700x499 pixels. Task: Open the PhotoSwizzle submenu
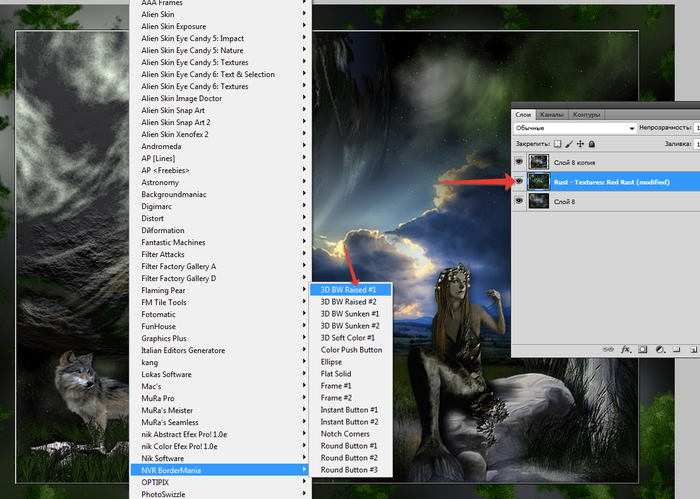coord(220,494)
